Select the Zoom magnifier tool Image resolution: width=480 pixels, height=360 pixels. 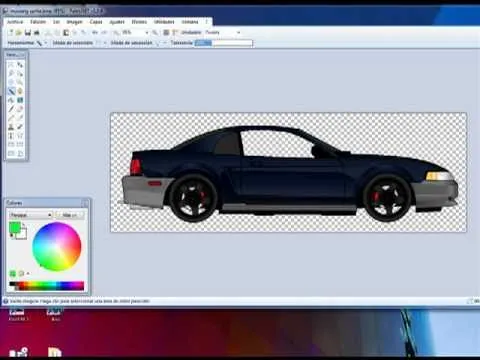pyautogui.click(x=20, y=82)
